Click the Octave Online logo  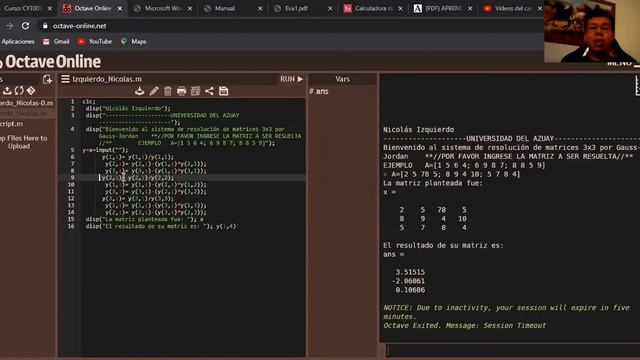pos(50,62)
